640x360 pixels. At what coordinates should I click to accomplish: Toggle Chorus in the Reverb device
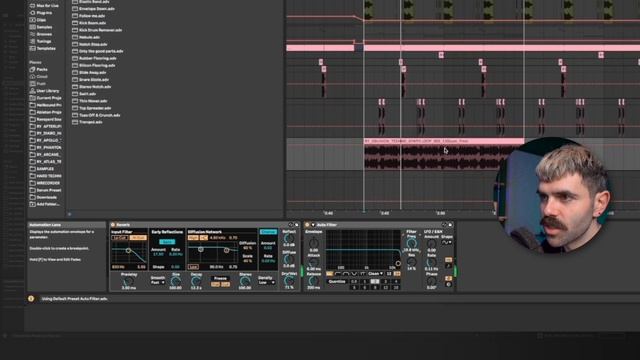(x=269, y=232)
